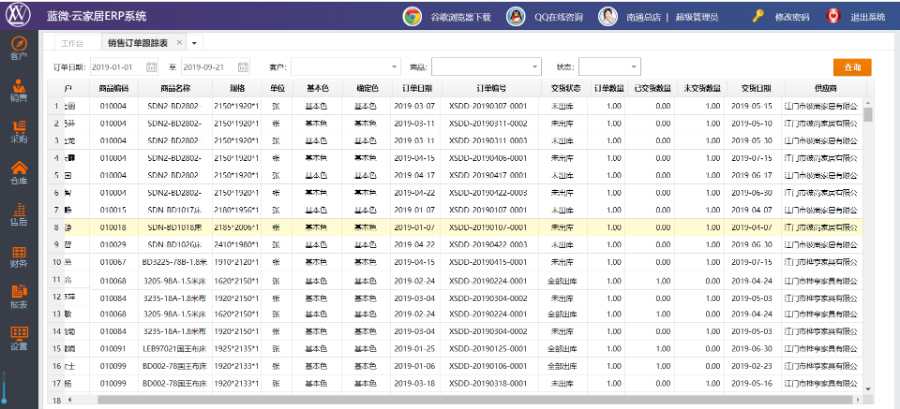Click order number XSDD-20190318-0001
The height and width of the screenshot is (409, 900).
(x=488, y=383)
